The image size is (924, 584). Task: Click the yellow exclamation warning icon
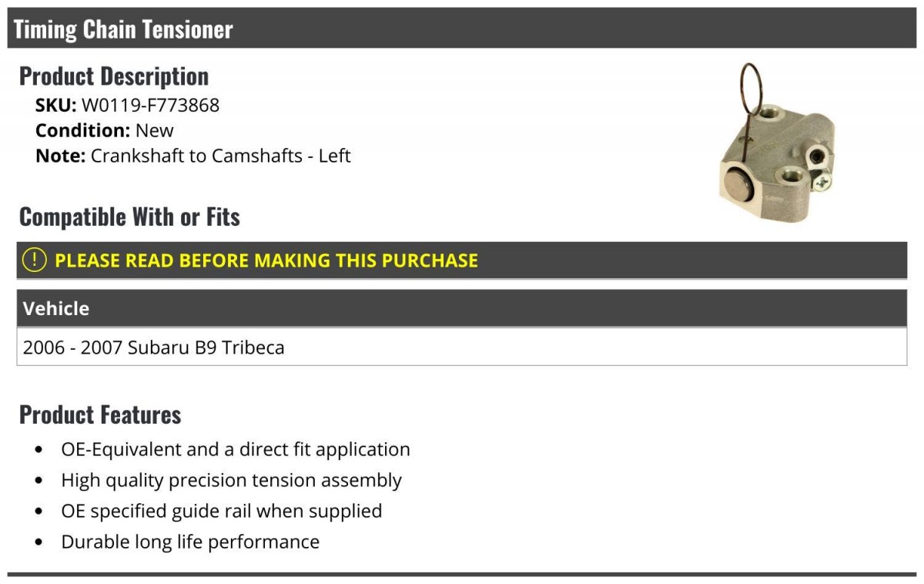35,260
